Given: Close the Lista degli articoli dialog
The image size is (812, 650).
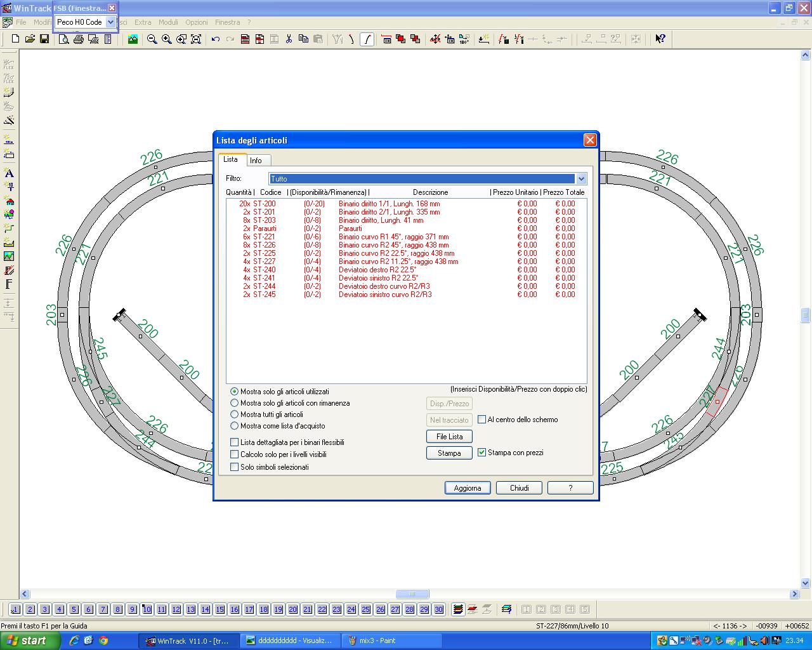Looking at the screenshot, I should [x=590, y=140].
